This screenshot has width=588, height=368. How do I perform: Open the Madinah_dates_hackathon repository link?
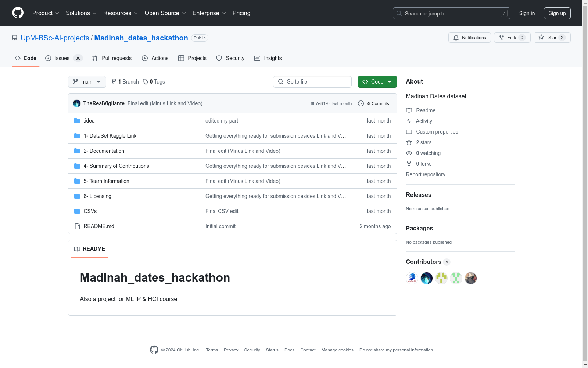click(141, 38)
